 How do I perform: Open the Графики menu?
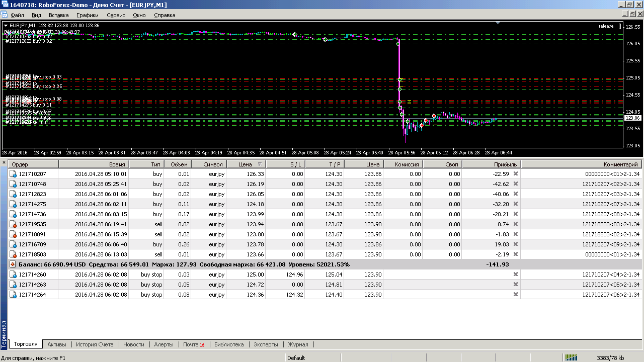pyautogui.click(x=88, y=15)
